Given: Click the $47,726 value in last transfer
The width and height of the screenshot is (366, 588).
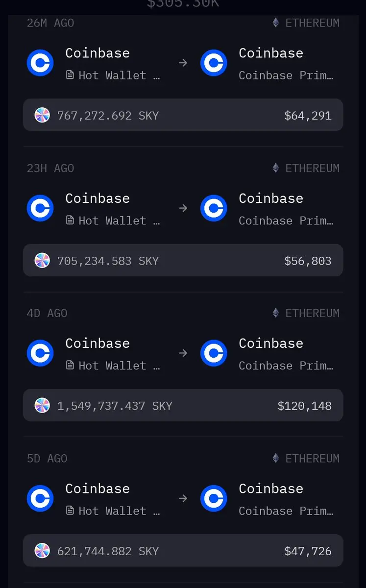Looking at the screenshot, I should pos(308,551).
